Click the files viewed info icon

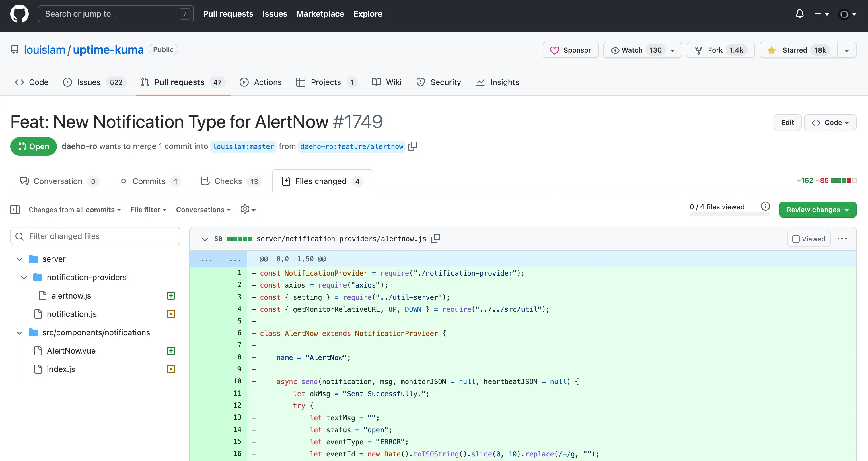click(765, 206)
